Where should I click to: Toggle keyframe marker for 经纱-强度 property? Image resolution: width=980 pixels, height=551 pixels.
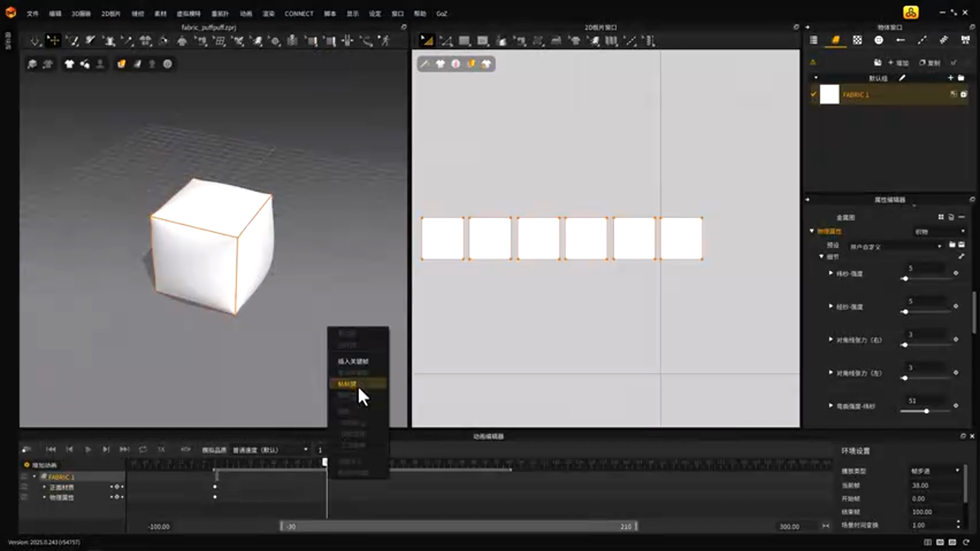pos(955,306)
